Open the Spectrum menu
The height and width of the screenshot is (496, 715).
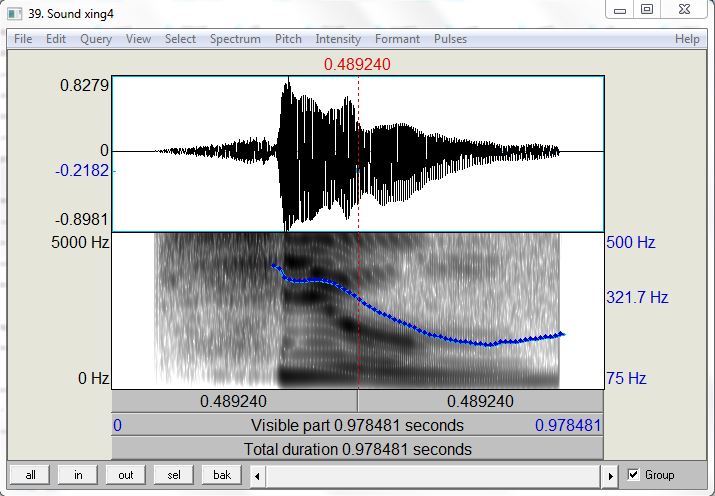tap(235, 39)
